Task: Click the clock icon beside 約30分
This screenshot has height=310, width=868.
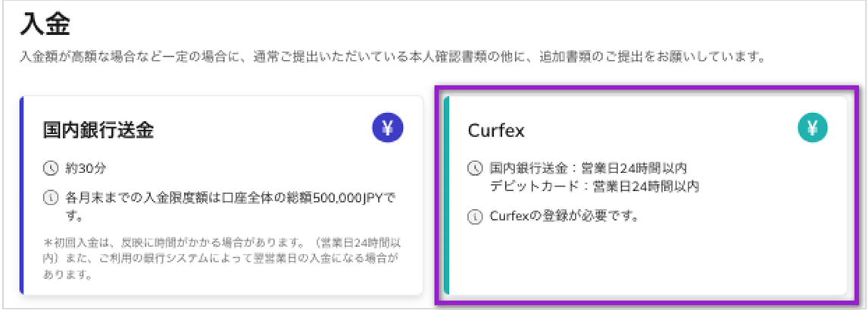Action: pyautogui.click(x=51, y=168)
